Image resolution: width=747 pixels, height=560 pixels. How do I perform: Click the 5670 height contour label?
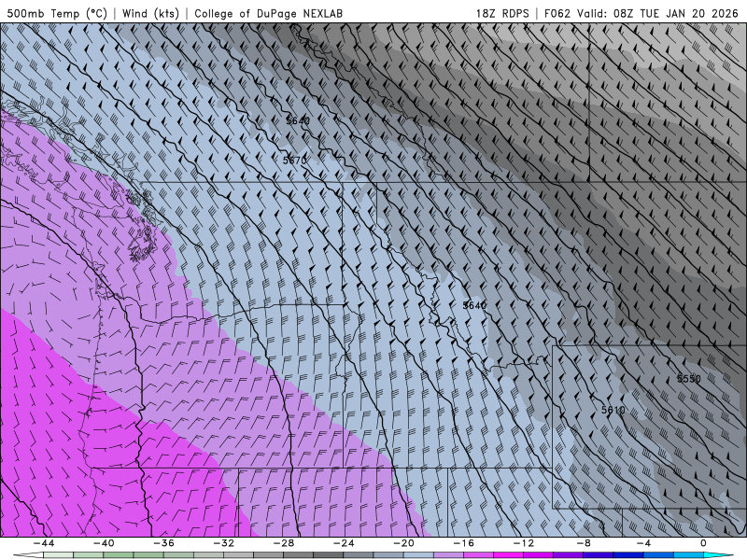click(x=294, y=161)
